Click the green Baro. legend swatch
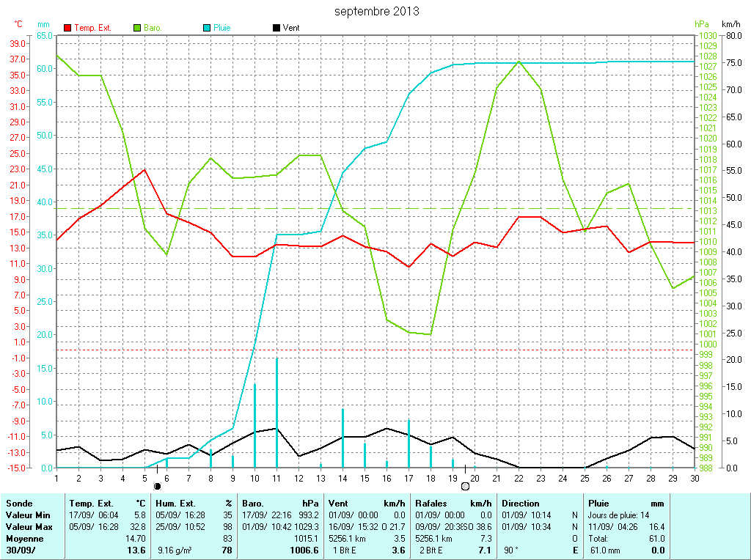751x560 pixels. point(137,28)
